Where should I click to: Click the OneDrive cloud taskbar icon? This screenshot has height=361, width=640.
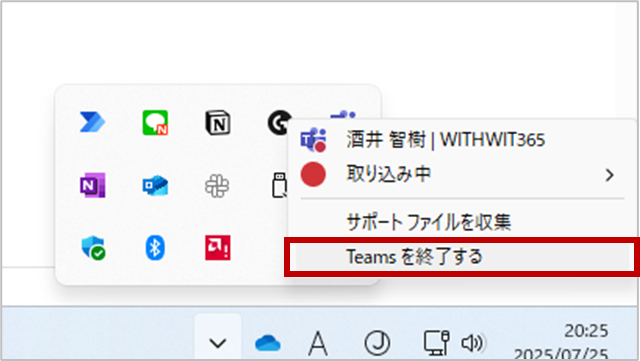(268, 343)
